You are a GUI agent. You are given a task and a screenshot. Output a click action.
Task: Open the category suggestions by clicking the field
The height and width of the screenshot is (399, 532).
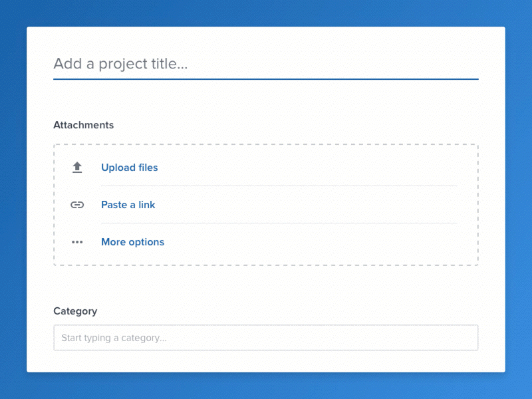266,338
